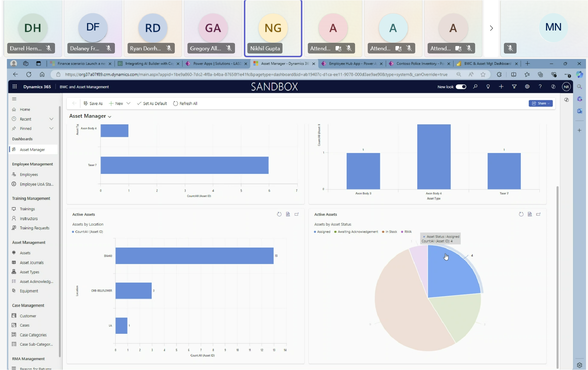Open the Edge Copilot sidebar icon
The height and width of the screenshot is (370, 588).
[x=579, y=75]
